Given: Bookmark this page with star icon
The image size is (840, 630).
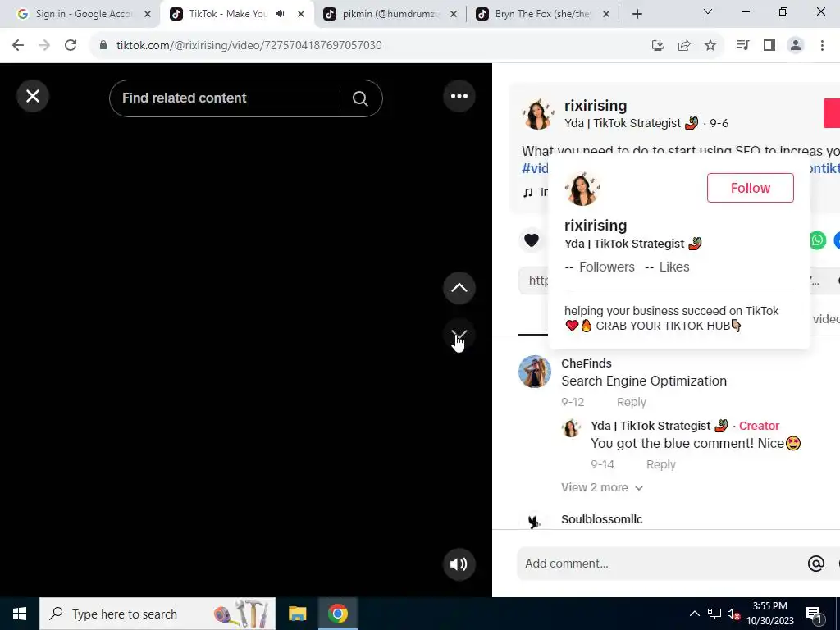Looking at the screenshot, I should pyautogui.click(x=710, y=46).
